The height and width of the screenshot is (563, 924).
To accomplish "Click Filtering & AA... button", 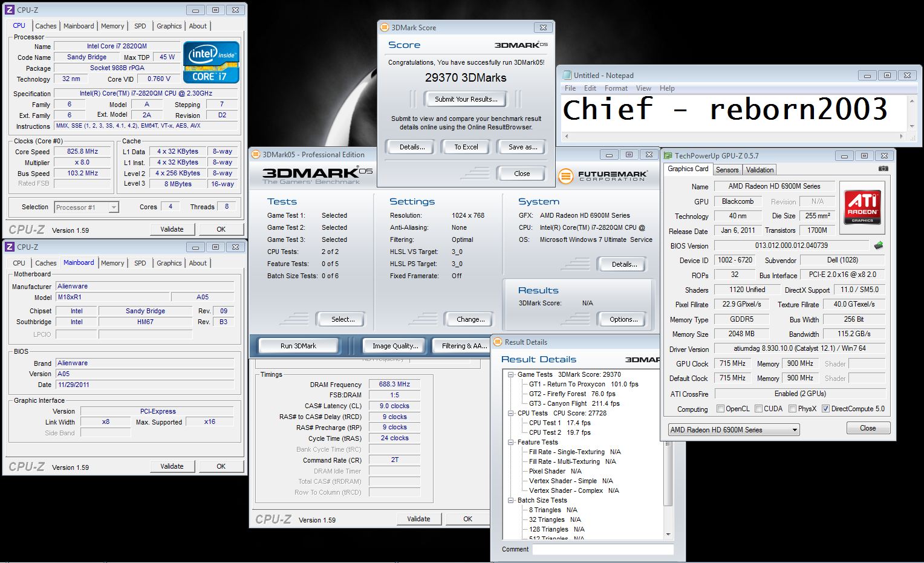I will pyautogui.click(x=463, y=346).
